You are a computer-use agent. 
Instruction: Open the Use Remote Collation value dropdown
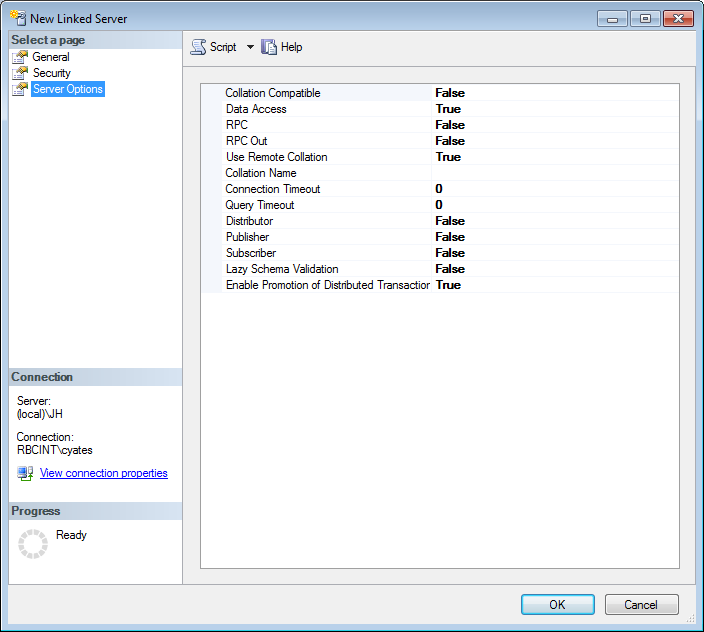[x=448, y=157]
